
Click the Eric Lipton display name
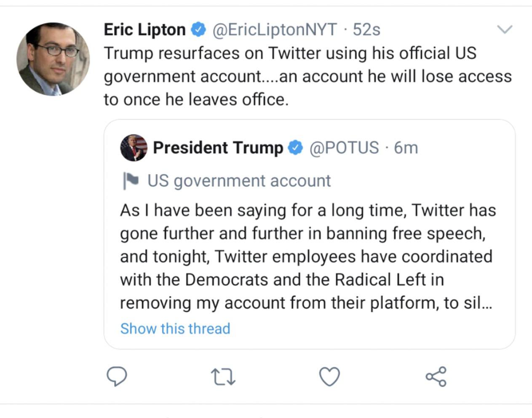(x=144, y=30)
